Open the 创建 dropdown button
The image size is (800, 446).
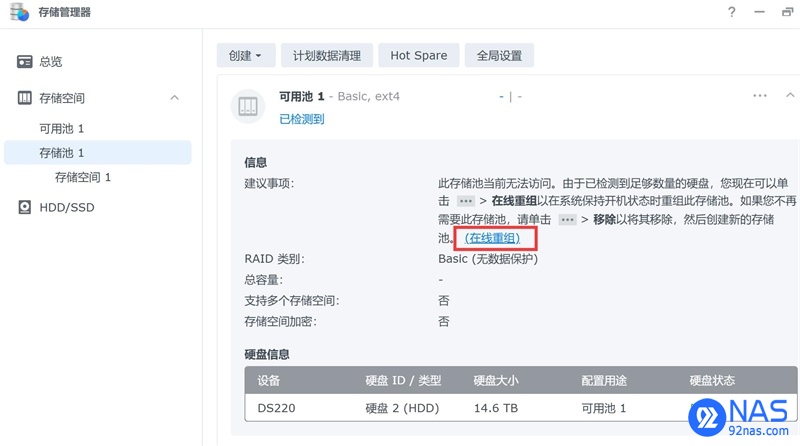click(246, 55)
